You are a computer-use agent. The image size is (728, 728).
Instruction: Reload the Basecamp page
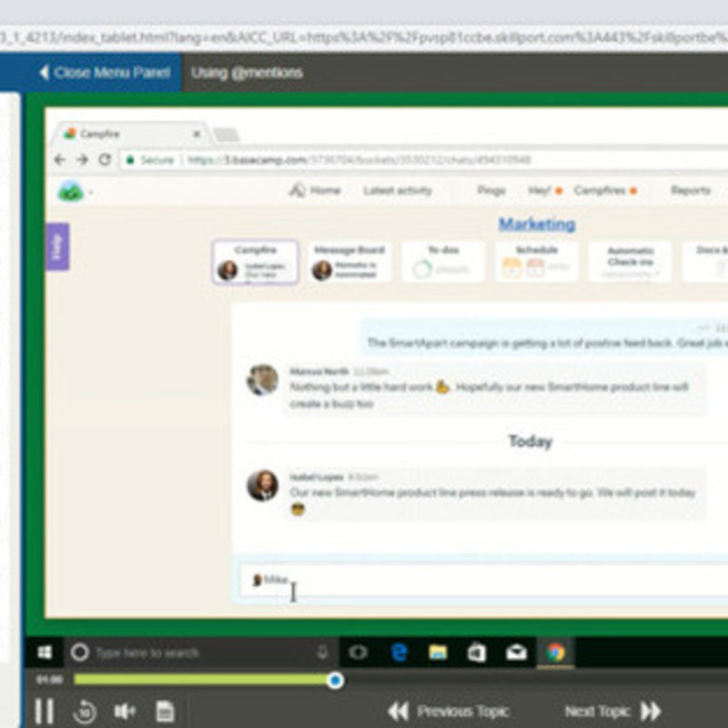105,160
